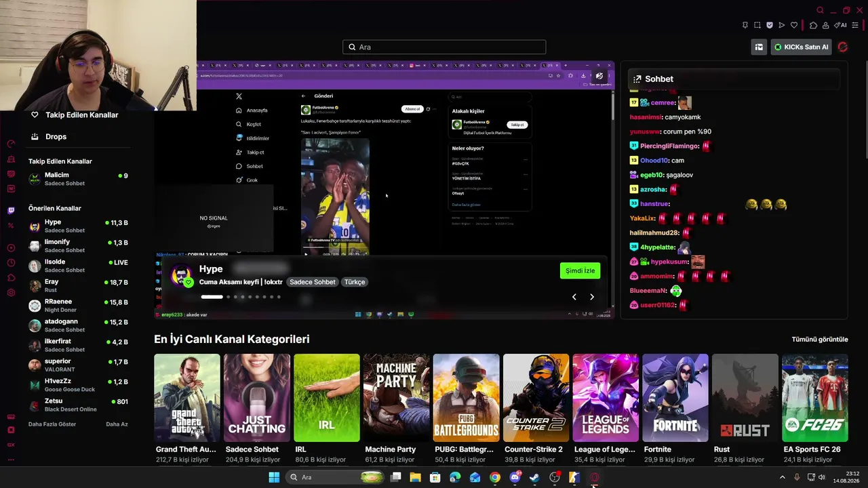868x488 pixels.
Task: Open the IRL category thumbnail
Action: point(327,398)
